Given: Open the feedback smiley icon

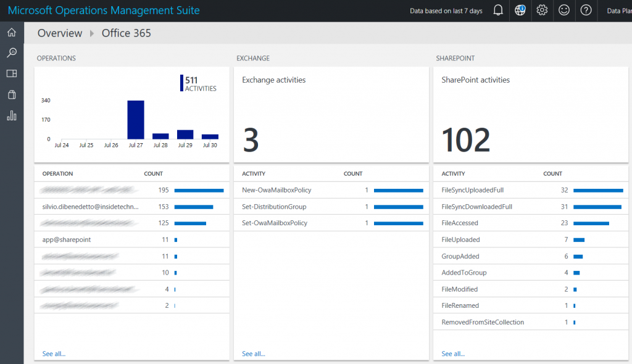Looking at the screenshot, I should pos(564,10).
